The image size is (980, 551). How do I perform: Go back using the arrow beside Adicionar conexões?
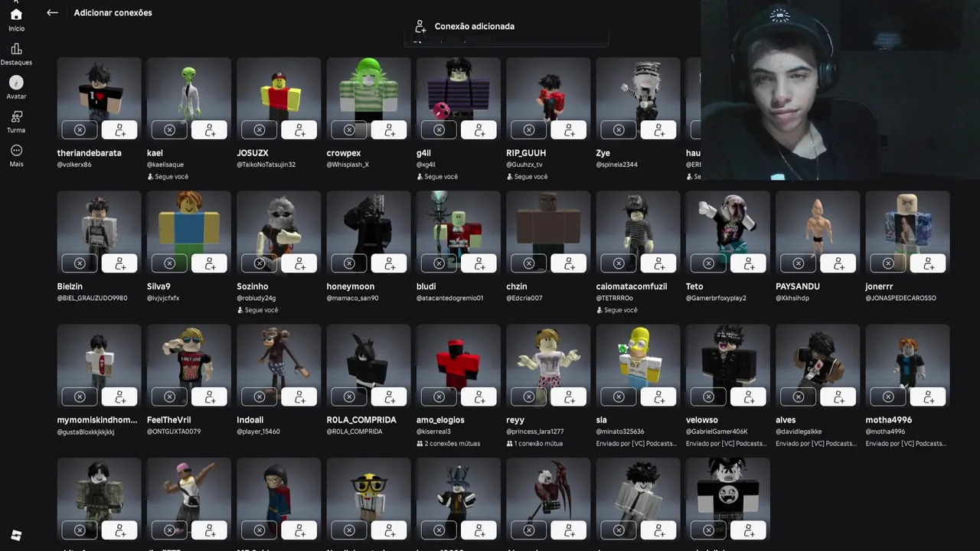pos(52,12)
